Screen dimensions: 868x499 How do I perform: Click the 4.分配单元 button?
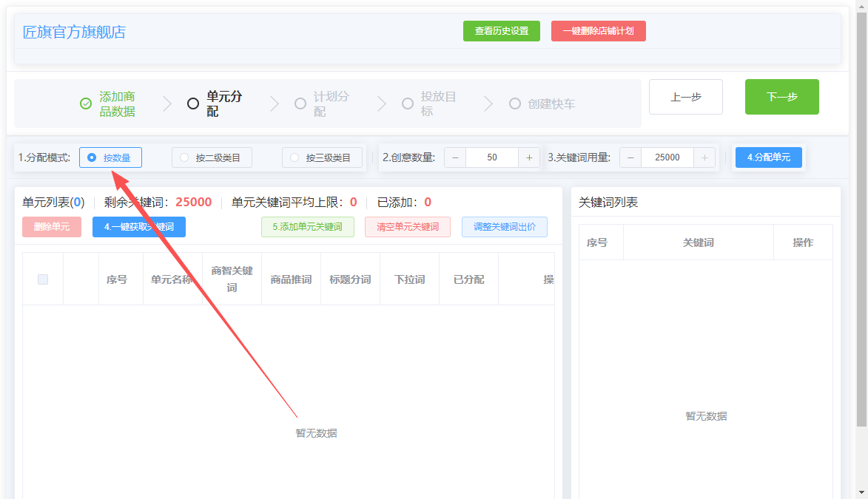pyautogui.click(x=768, y=157)
